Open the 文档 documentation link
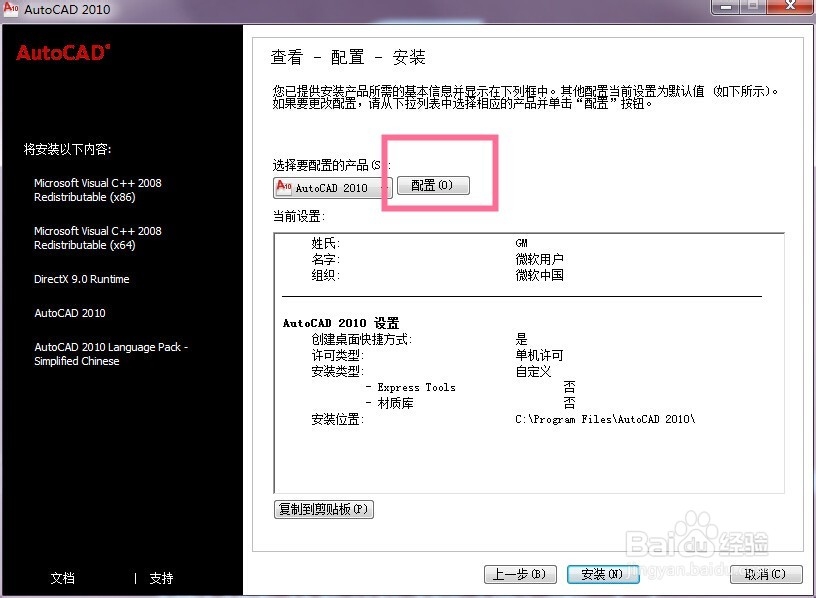816x598 pixels. tap(62, 578)
